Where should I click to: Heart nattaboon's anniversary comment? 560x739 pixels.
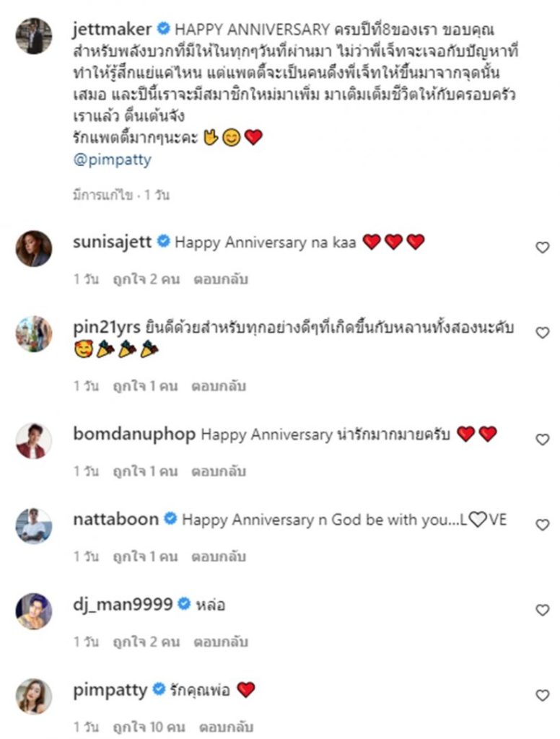coord(542,525)
